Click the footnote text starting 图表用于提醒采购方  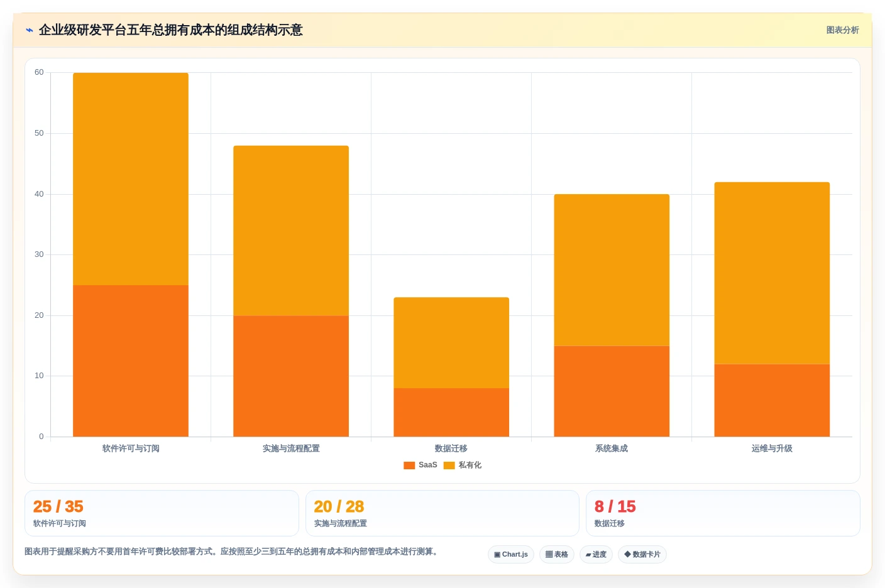[x=231, y=552]
